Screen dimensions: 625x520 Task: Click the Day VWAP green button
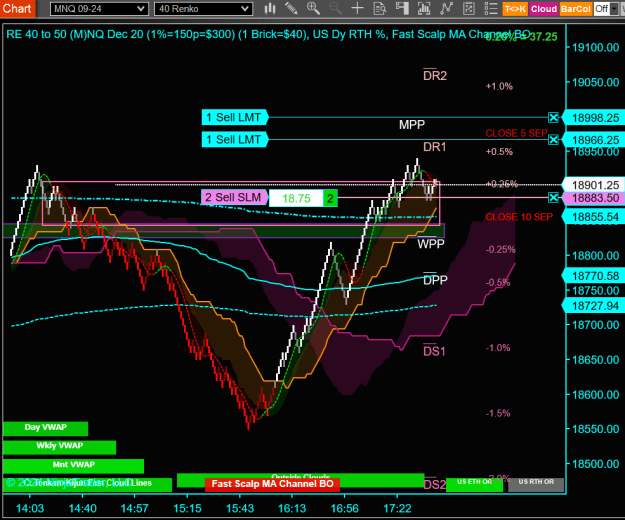click(x=45, y=428)
